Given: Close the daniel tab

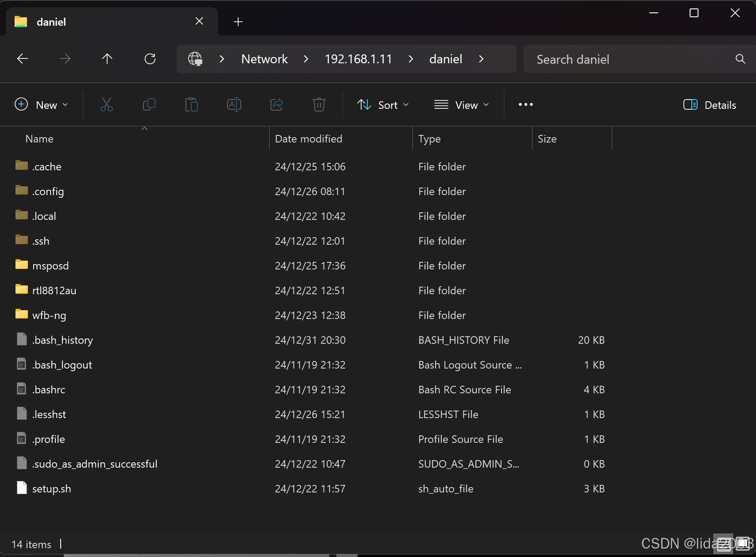Looking at the screenshot, I should 199,21.
